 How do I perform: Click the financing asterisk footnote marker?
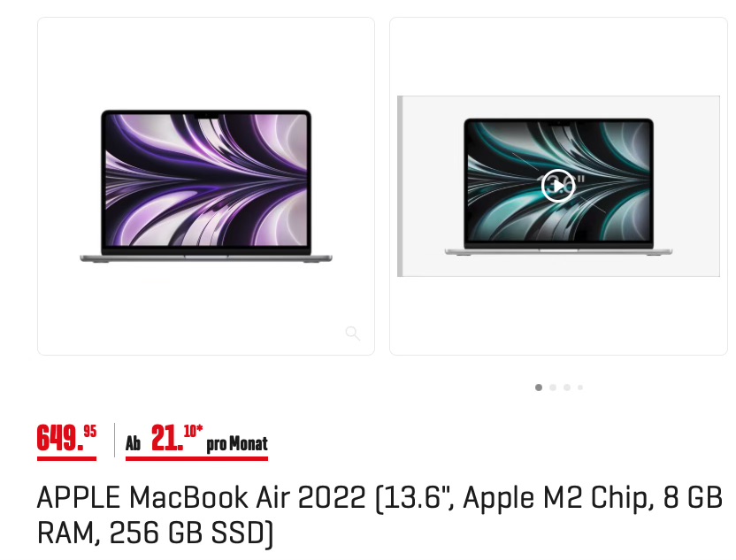[200, 428]
